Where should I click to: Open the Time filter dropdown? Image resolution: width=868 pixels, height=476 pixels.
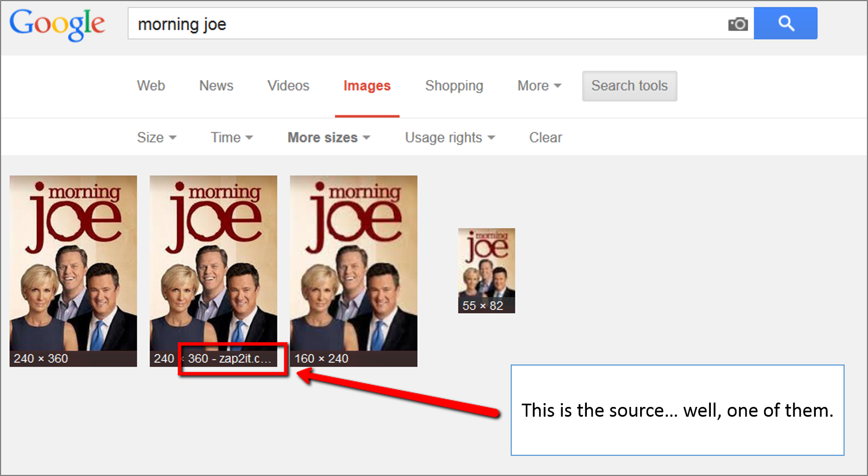(x=232, y=138)
